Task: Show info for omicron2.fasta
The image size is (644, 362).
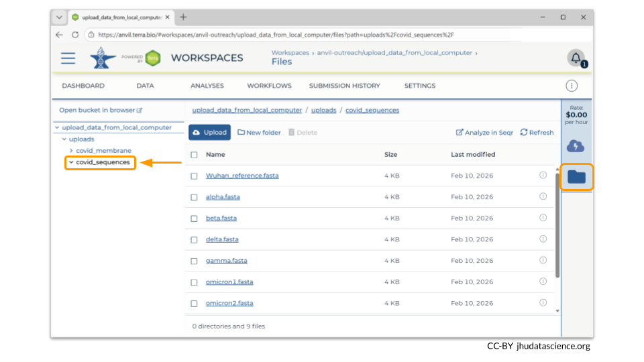Action: point(543,303)
